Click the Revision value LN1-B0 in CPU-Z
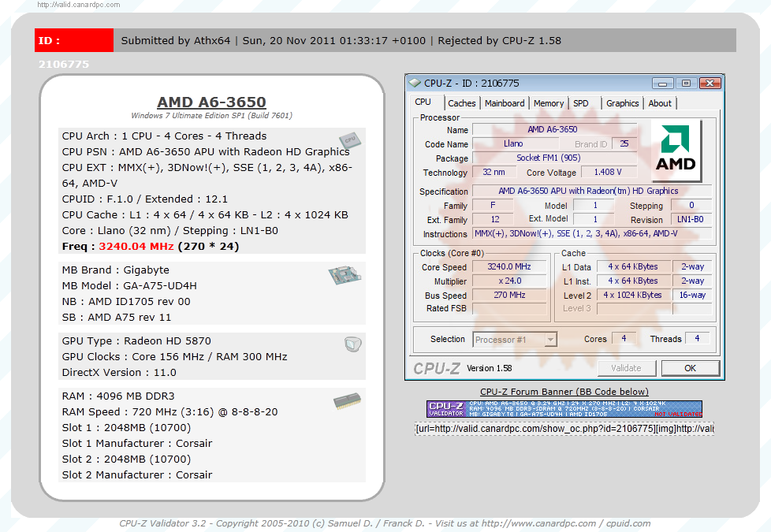 coord(691,219)
